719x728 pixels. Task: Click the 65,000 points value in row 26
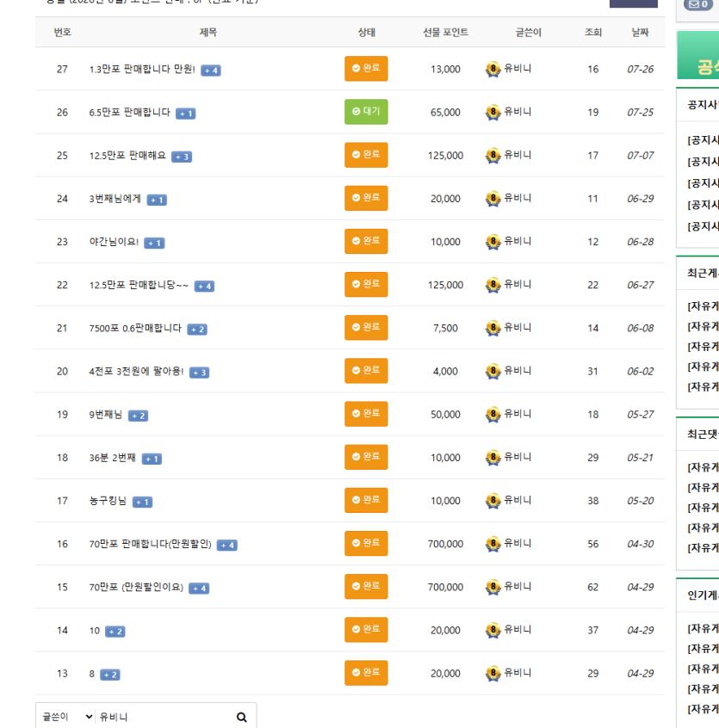(445, 113)
